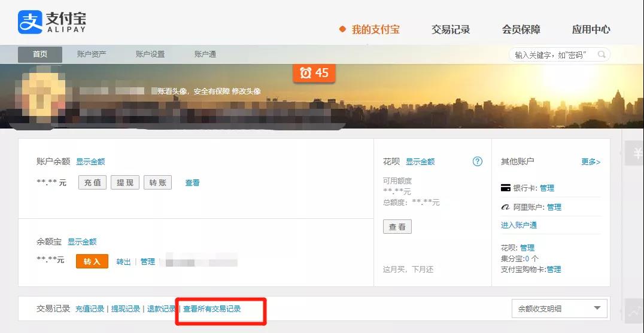
Task: Click 集分宝 points count 0
Action: point(527,259)
